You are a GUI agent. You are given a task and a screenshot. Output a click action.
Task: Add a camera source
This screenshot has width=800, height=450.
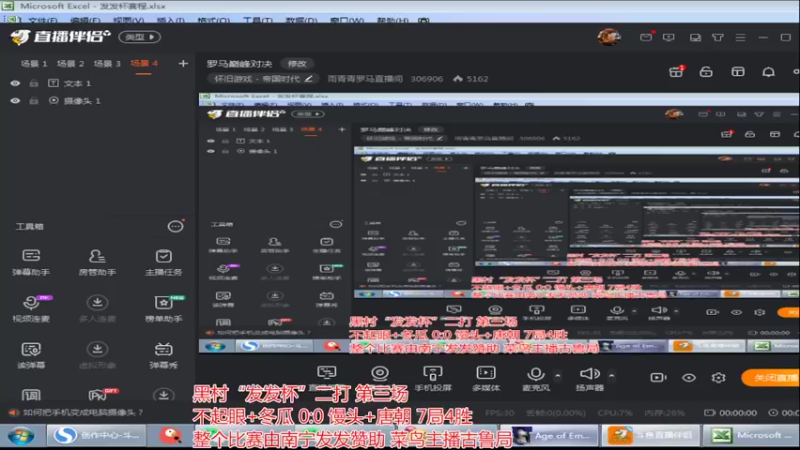coord(380,374)
